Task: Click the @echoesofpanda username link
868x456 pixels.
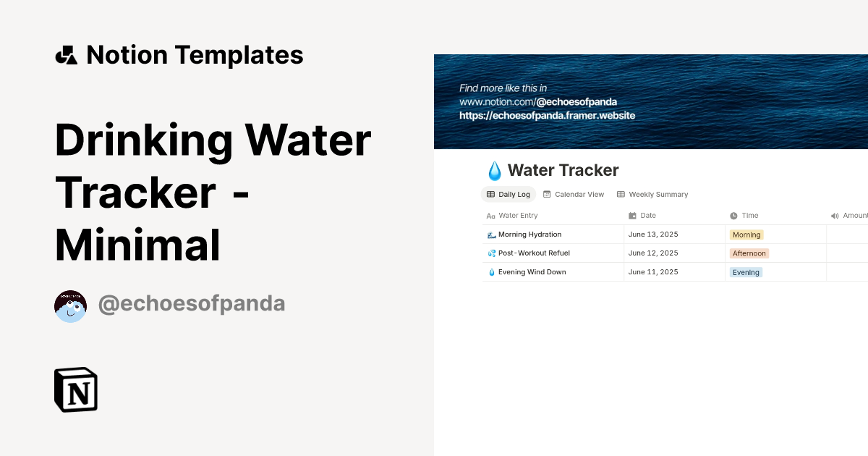Action: [192, 303]
